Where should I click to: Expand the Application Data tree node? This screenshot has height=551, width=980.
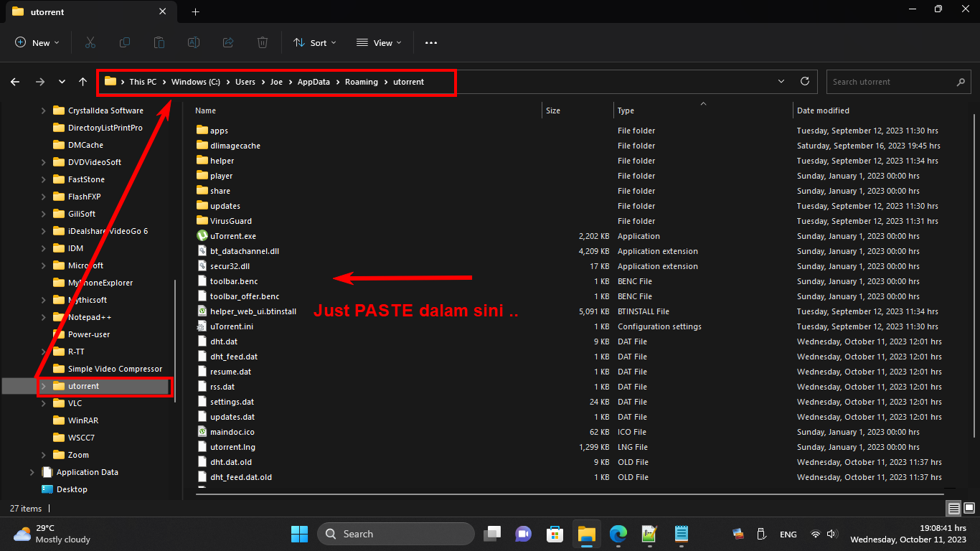click(x=32, y=472)
